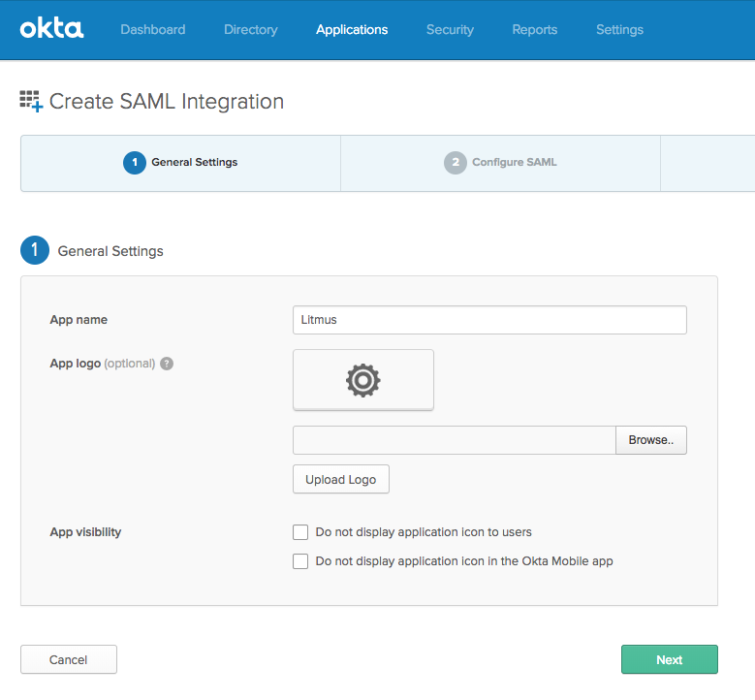This screenshot has width=755, height=700.
Task: Click the gear logo preview thumbnail
Action: pyautogui.click(x=363, y=380)
